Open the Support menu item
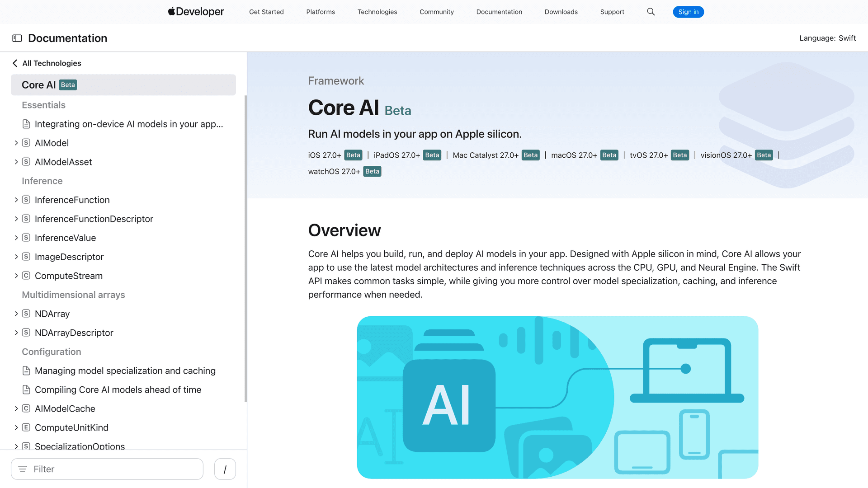The image size is (868, 488). click(x=612, y=12)
